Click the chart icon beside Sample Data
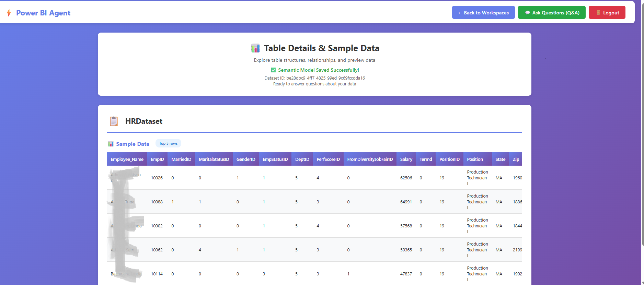The height and width of the screenshot is (285, 644). 111,144
